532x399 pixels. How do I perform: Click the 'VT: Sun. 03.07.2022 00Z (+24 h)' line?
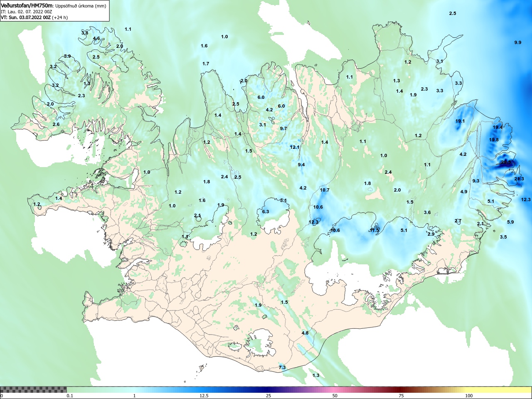tap(34, 17)
